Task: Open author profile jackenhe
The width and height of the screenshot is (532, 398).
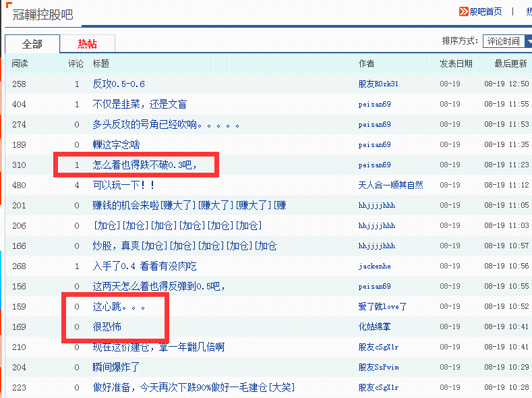Action: (375, 266)
